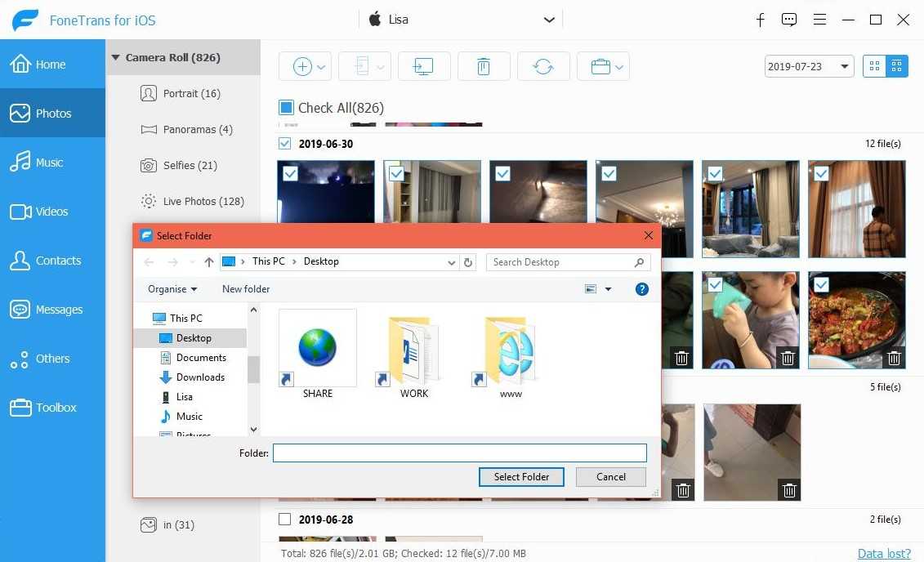Click the export to PC toolbar icon
This screenshot has width=924, height=562.
tap(424, 67)
